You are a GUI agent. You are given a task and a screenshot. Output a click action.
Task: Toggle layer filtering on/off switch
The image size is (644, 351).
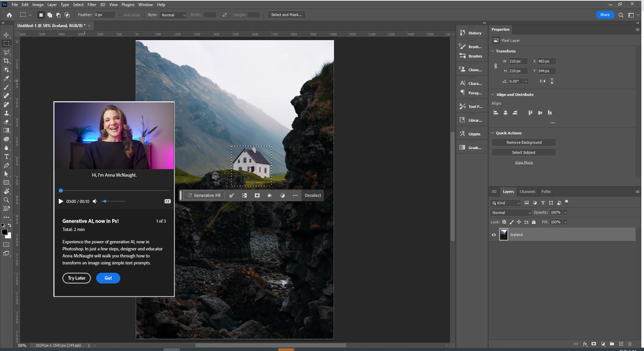pos(567,202)
